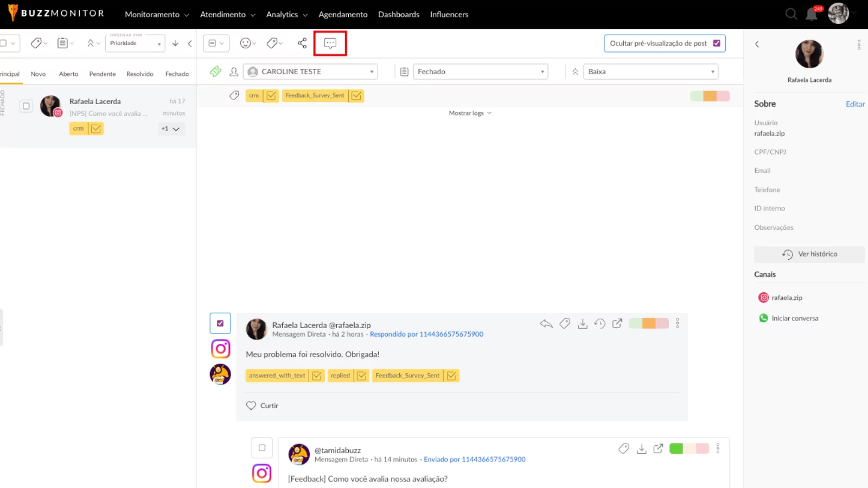Open the search magnifier icon

click(x=791, y=14)
